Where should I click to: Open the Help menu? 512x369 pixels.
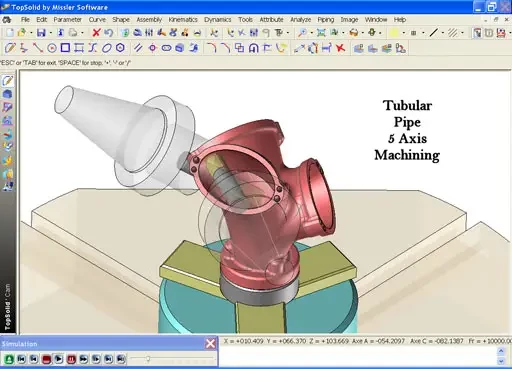(x=400, y=20)
